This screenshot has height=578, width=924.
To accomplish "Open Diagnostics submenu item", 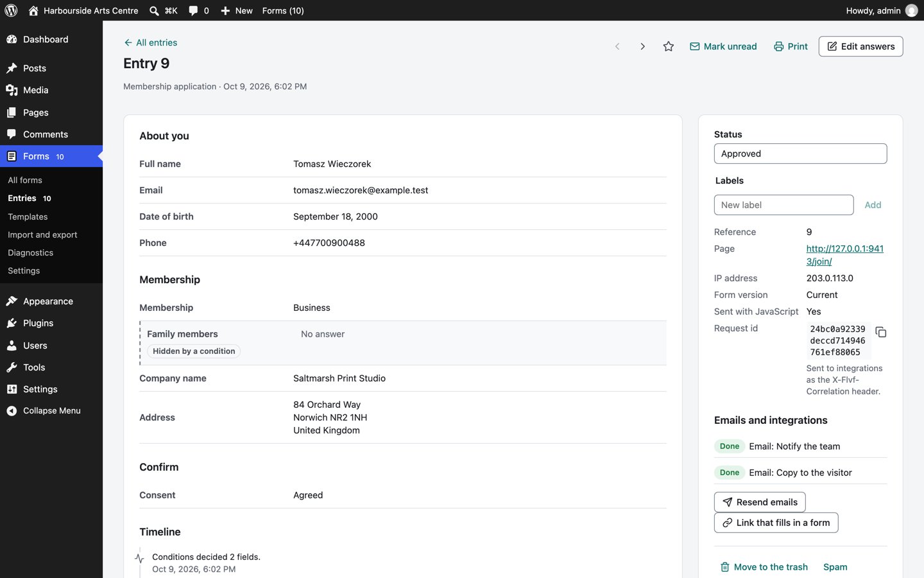I will pyautogui.click(x=30, y=253).
